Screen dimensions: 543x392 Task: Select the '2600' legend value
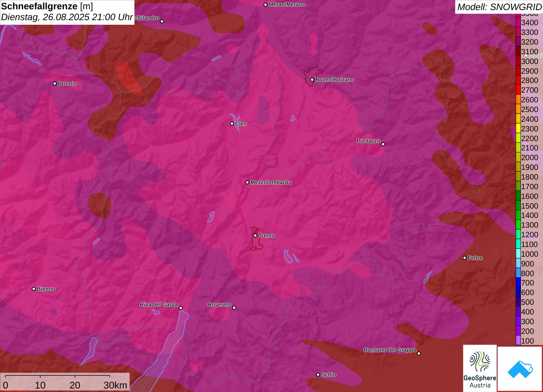pyautogui.click(x=530, y=100)
